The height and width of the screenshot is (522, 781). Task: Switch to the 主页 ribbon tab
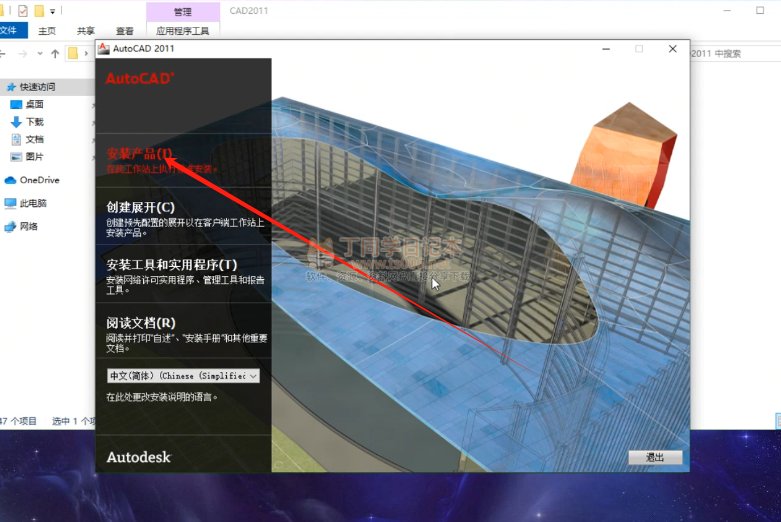tap(47, 31)
